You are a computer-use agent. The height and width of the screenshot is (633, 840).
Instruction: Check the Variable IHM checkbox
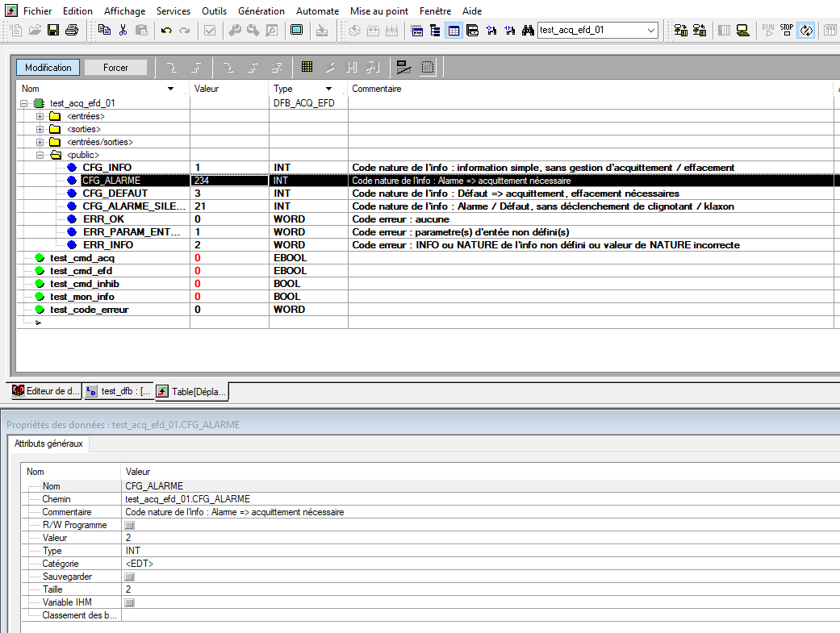129,602
